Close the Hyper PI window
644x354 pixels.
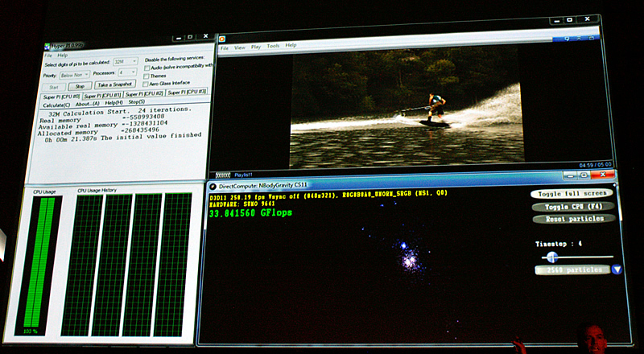point(205,36)
